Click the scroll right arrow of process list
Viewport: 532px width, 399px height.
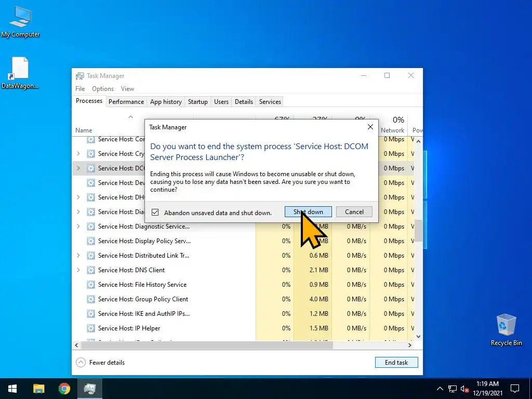tap(410, 345)
